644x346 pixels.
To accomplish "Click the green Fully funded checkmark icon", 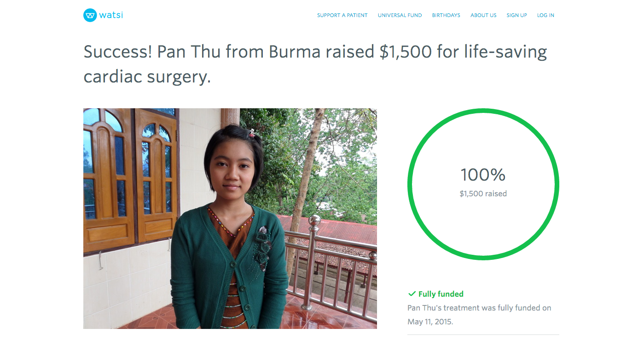I will (x=412, y=294).
